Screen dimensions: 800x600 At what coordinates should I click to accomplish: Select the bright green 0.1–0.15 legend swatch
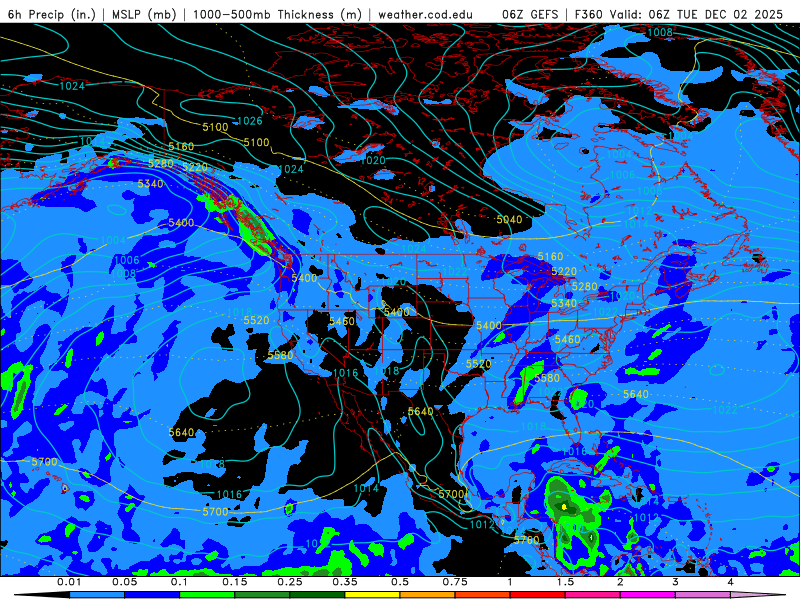(x=207, y=595)
